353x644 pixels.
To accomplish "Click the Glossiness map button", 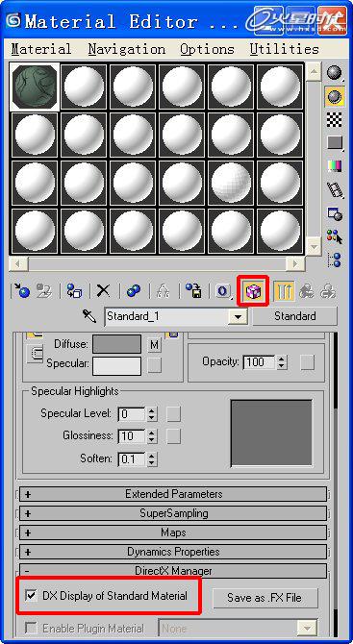I will click(173, 436).
